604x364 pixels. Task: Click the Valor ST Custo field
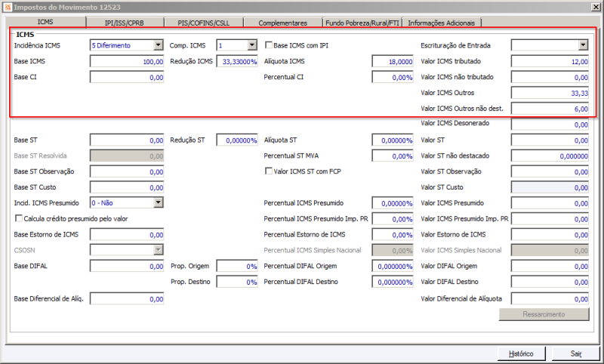pyautogui.click(x=550, y=187)
